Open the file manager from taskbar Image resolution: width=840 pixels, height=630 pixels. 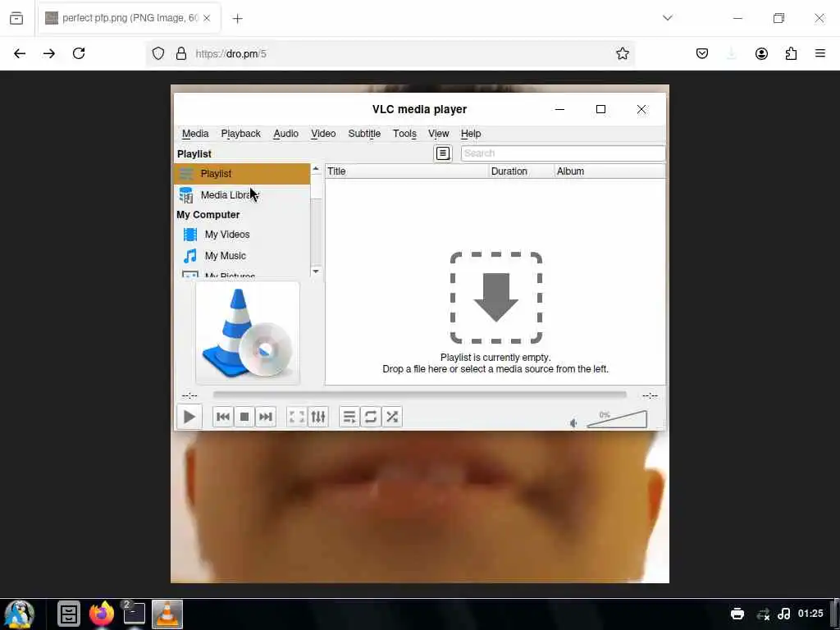(69, 614)
